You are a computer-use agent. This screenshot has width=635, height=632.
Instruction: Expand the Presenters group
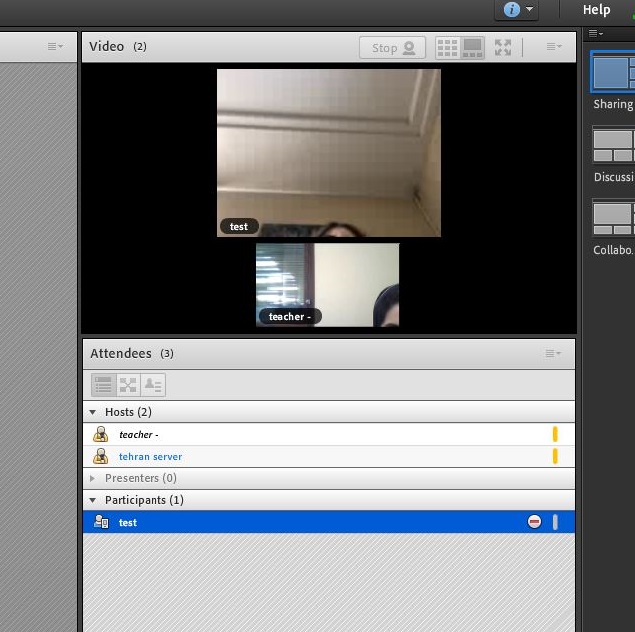[x=94, y=479]
